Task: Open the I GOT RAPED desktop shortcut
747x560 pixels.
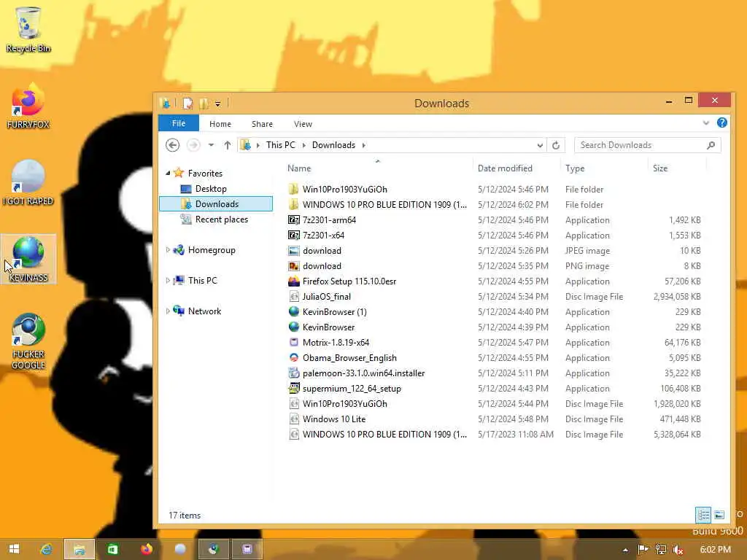Action: click(28, 182)
